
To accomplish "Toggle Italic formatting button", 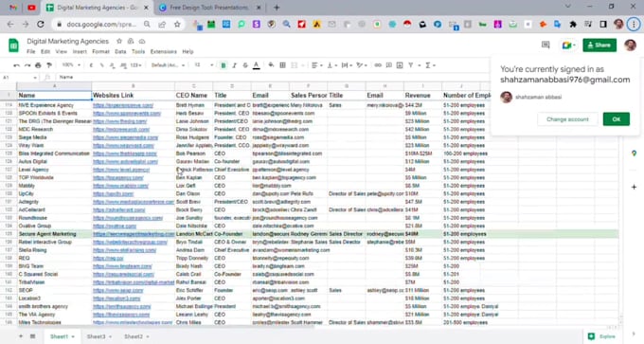I will click(235, 65).
